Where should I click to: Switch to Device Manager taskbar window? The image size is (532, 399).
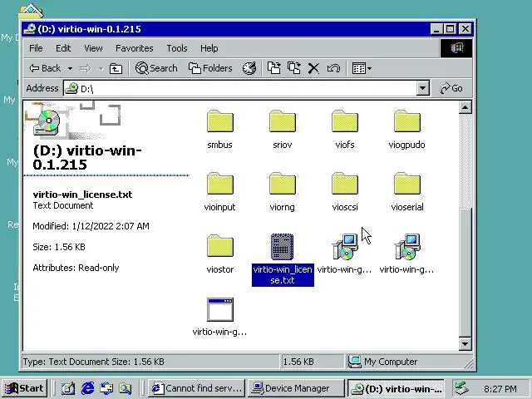click(x=295, y=388)
